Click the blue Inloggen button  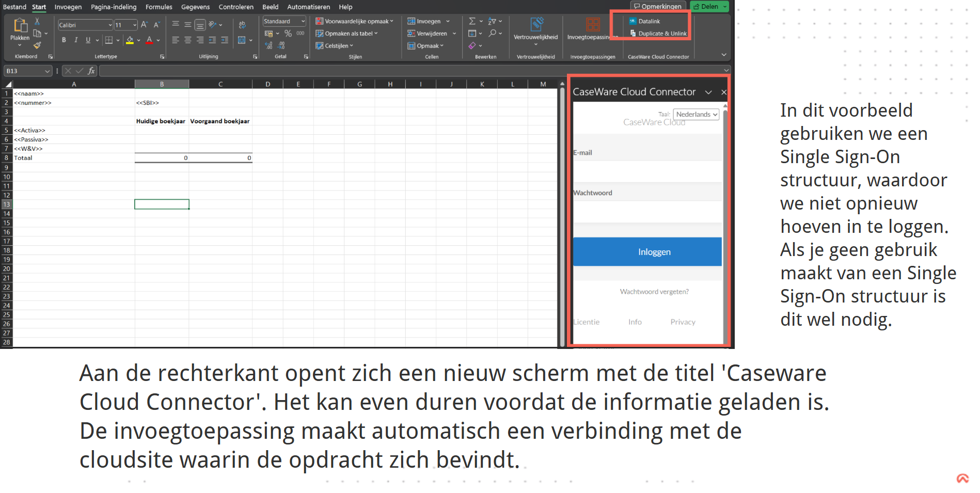[647, 252]
